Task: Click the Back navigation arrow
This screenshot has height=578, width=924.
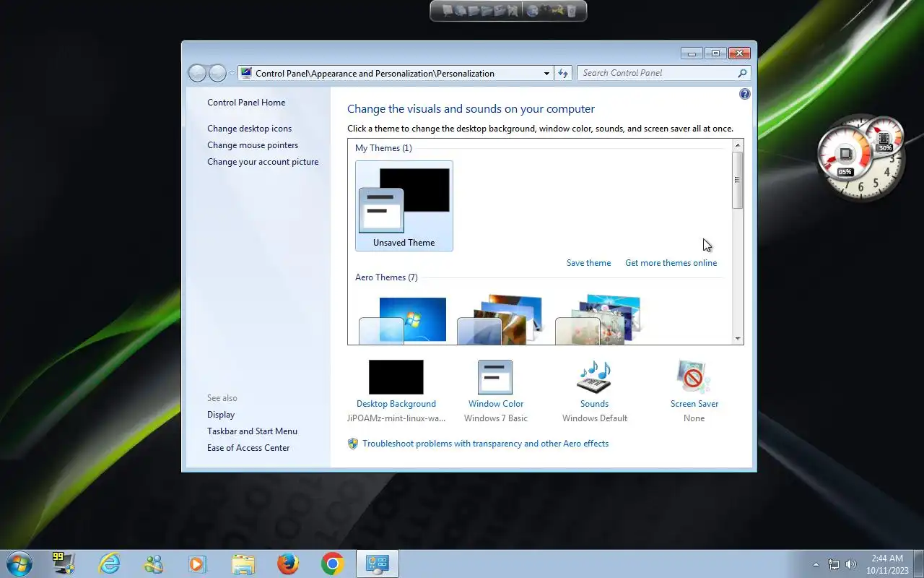Action: pos(197,73)
